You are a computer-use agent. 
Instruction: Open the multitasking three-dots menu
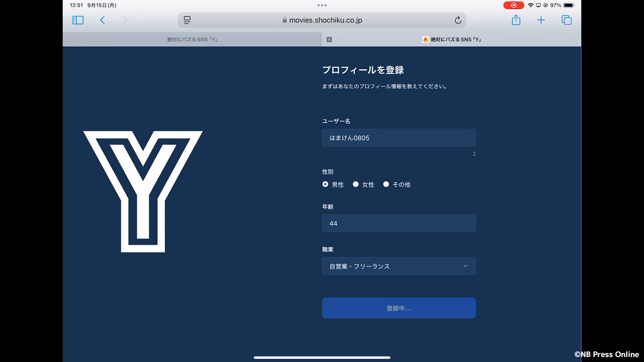point(322,5)
